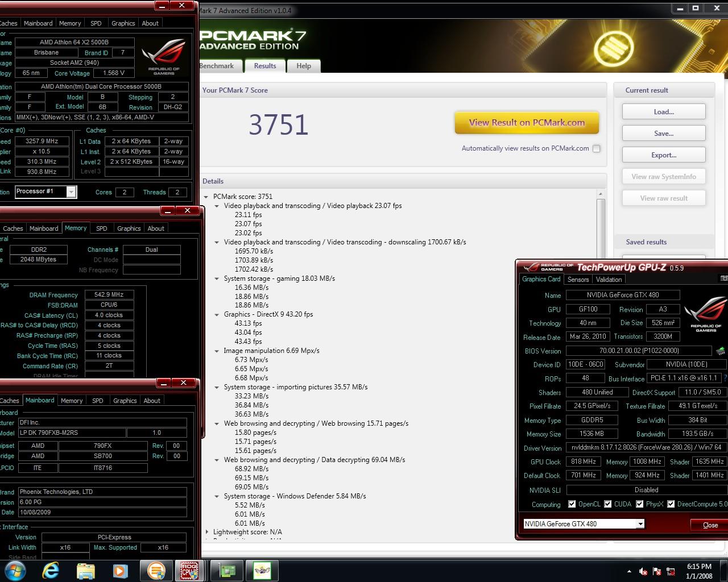Screen dimensions: 728x582
Task: Uncheck the OpenCL computing checkbox
Action: click(572, 504)
